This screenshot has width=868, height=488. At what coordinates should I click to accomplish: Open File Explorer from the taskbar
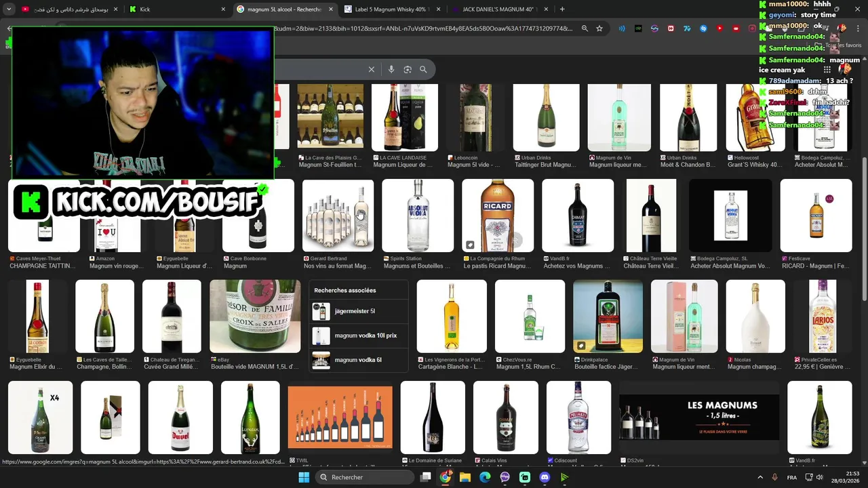465,477
